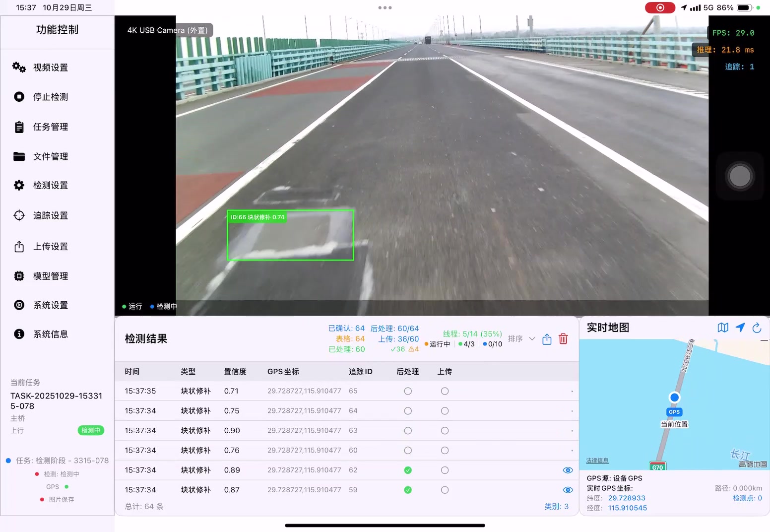Open 上传设置 share icon
Viewport: 770px width, 532px height.
point(19,246)
